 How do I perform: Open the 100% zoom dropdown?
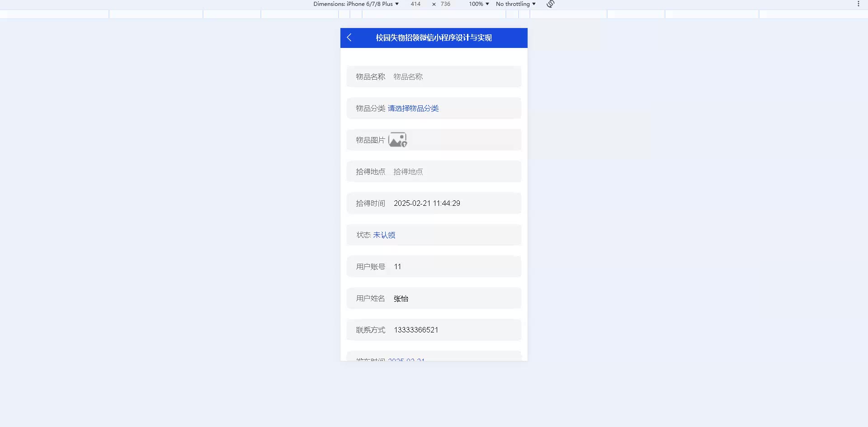coord(479,4)
